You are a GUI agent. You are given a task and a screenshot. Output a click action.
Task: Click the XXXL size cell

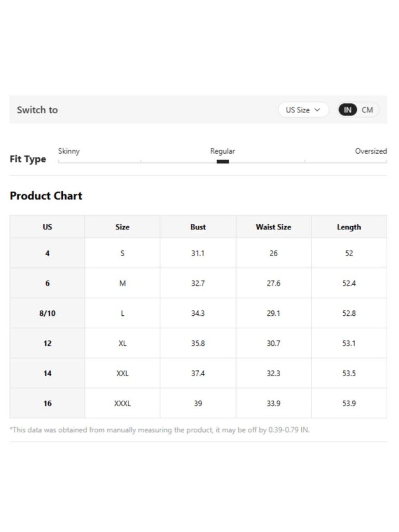pyautogui.click(x=122, y=403)
